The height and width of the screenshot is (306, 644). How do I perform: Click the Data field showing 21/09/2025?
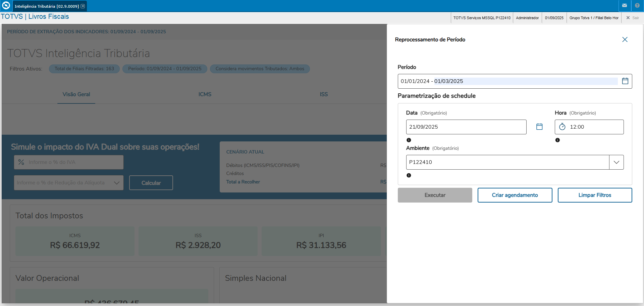coord(466,127)
